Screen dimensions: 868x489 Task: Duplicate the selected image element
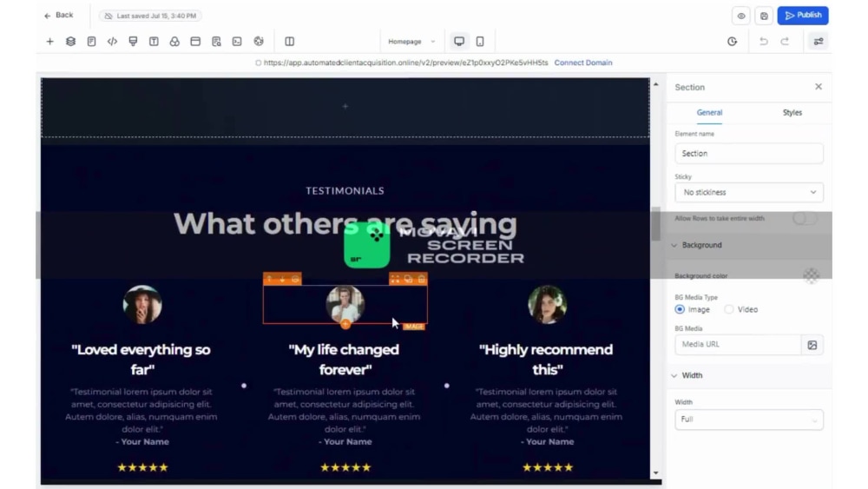[x=408, y=279]
